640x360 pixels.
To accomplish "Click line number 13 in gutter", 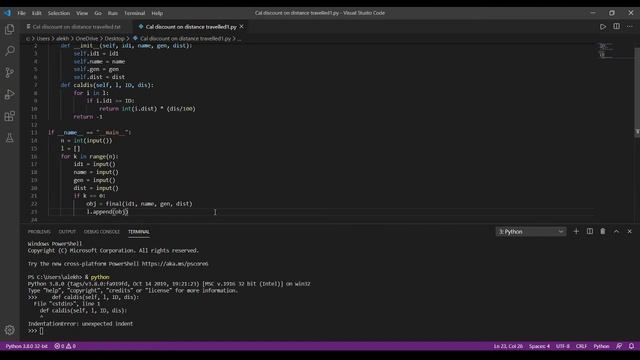I will pos(34,132).
